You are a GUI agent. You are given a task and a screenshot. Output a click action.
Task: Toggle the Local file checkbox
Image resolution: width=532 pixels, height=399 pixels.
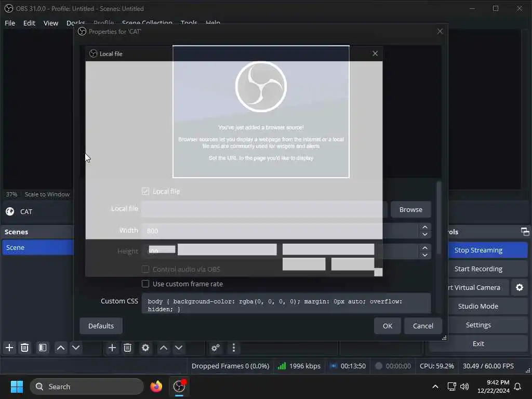[145, 191]
